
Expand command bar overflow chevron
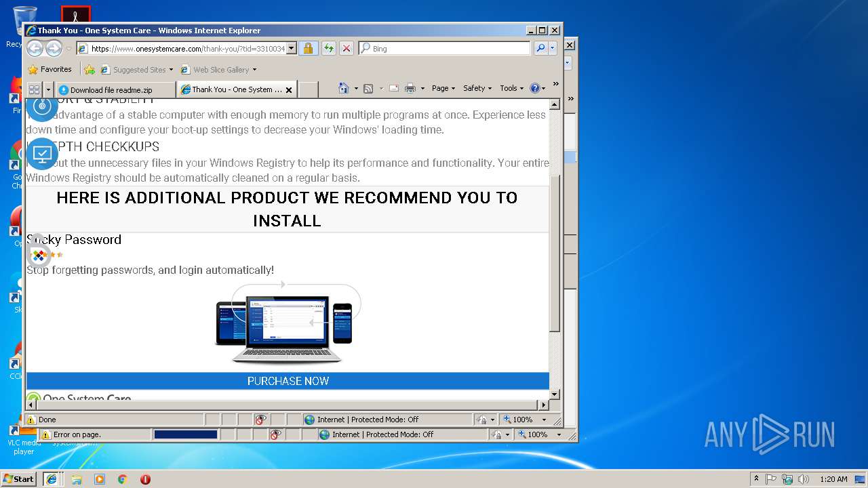point(555,84)
